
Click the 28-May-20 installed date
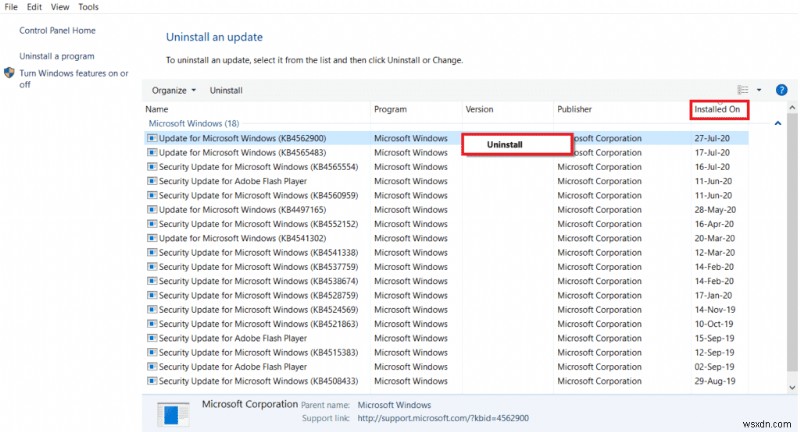[715, 210]
